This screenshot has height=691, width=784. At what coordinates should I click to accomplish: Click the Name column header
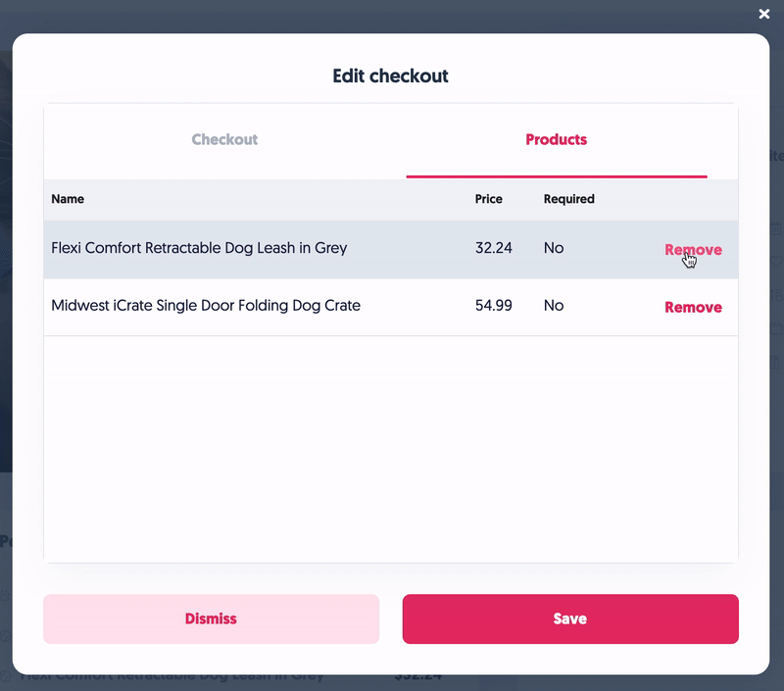[68, 199]
